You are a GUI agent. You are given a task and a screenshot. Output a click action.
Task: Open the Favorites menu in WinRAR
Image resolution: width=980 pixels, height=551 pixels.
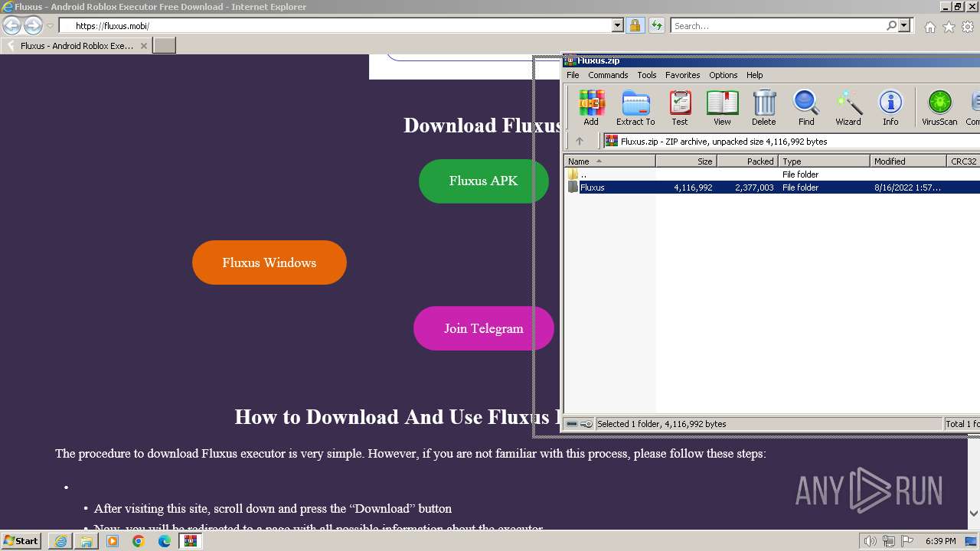tap(682, 75)
